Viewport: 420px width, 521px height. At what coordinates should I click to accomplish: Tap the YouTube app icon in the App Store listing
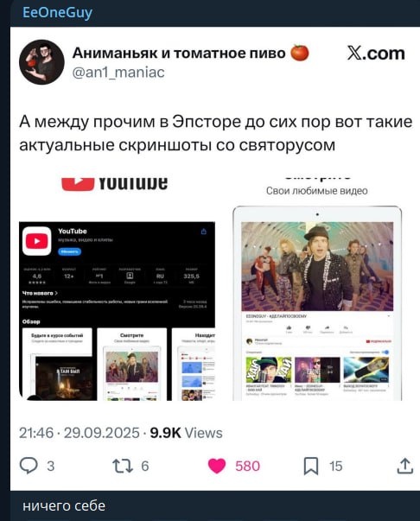point(36,241)
